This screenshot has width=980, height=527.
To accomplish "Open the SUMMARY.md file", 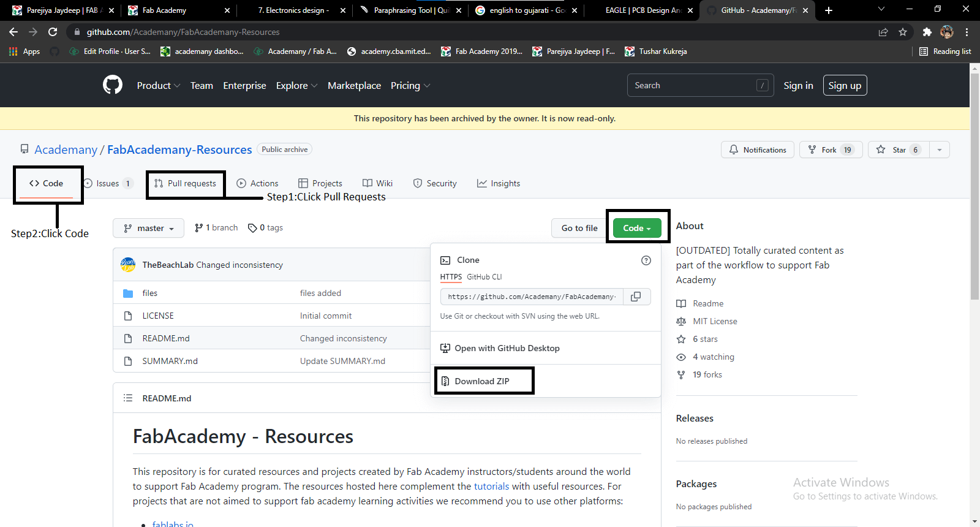I will (x=170, y=361).
